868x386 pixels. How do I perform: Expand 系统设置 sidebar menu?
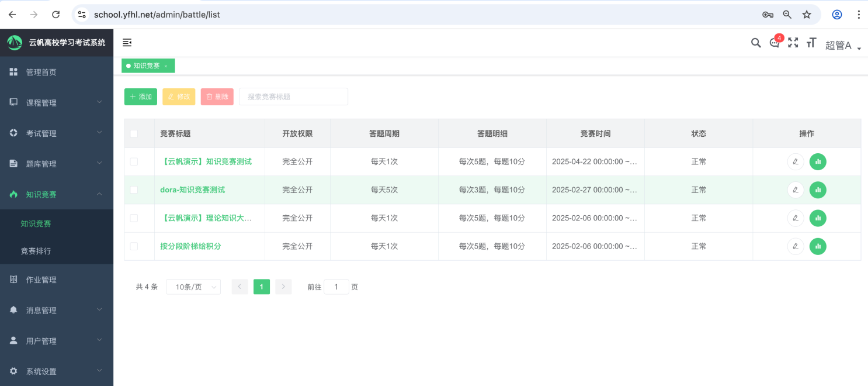[57, 371]
